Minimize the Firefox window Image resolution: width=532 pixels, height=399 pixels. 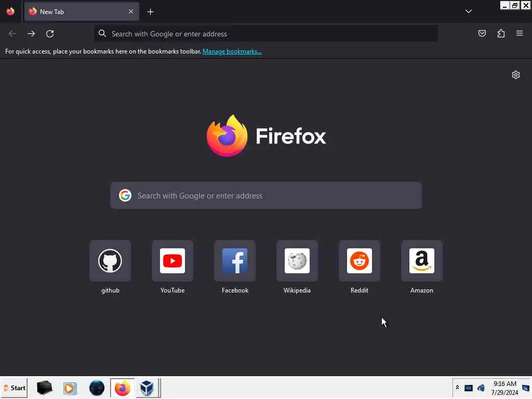[x=504, y=5]
